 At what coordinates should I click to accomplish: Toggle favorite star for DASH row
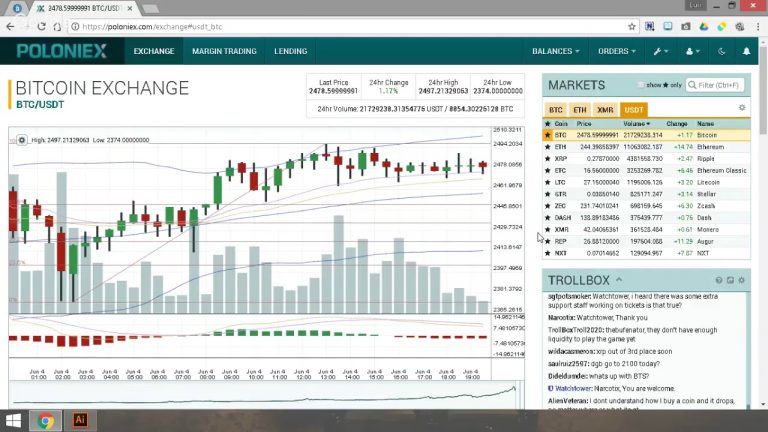(x=548, y=217)
